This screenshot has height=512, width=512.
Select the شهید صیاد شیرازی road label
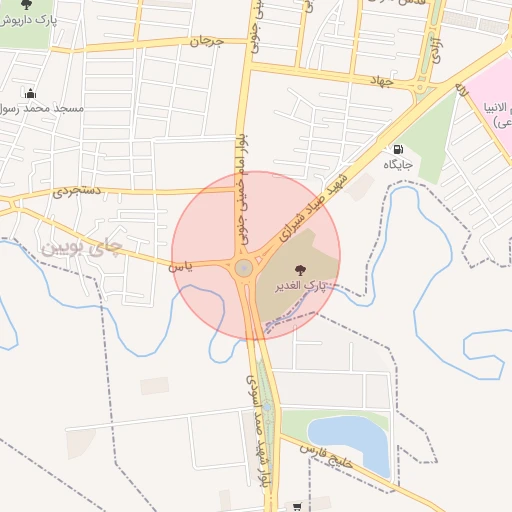(313, 208)
